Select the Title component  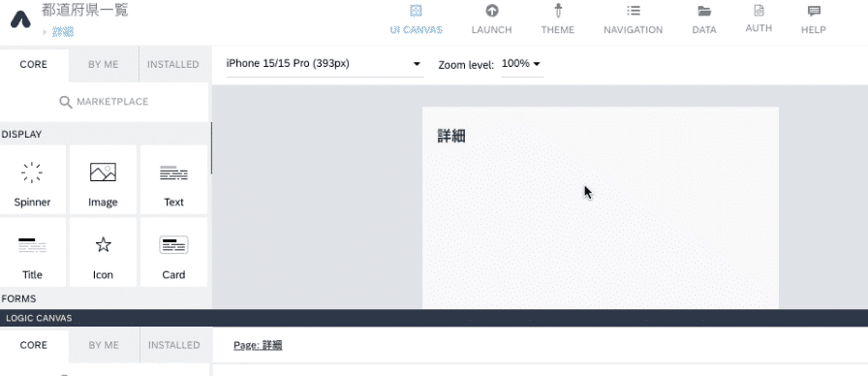[33, 252]
